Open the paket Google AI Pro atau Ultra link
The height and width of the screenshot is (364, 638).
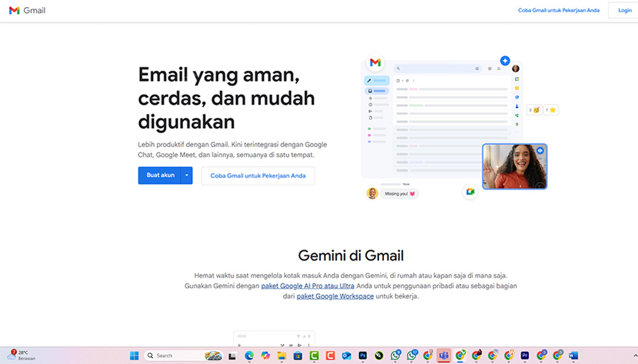pyautogui.click(x=308, y=286)
